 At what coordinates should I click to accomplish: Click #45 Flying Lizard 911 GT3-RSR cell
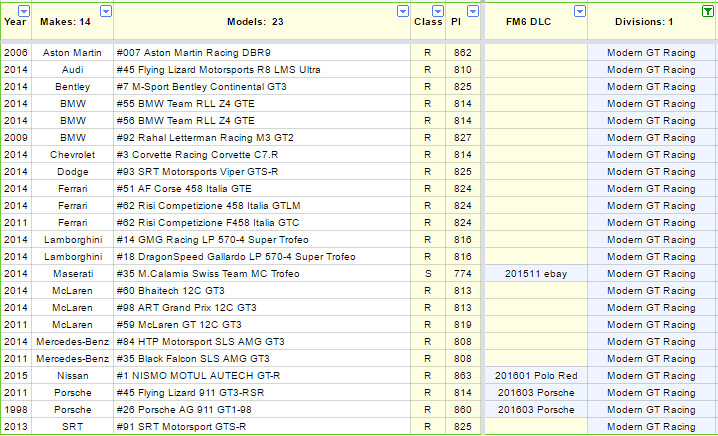pyautogui.click(x=262, y=392)
